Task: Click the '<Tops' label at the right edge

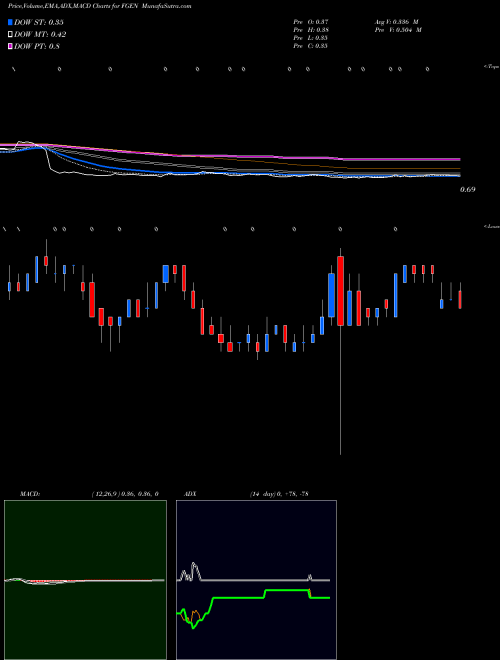Action: 492,67
